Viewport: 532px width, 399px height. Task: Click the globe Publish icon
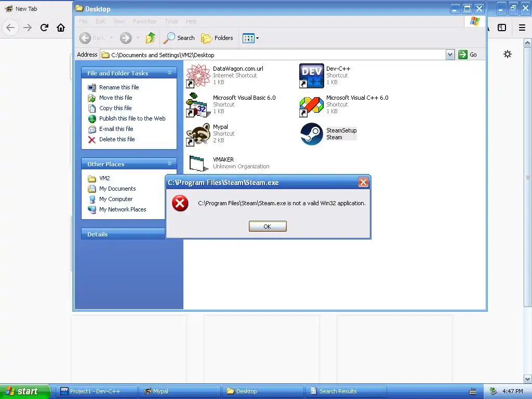[92, 119]
